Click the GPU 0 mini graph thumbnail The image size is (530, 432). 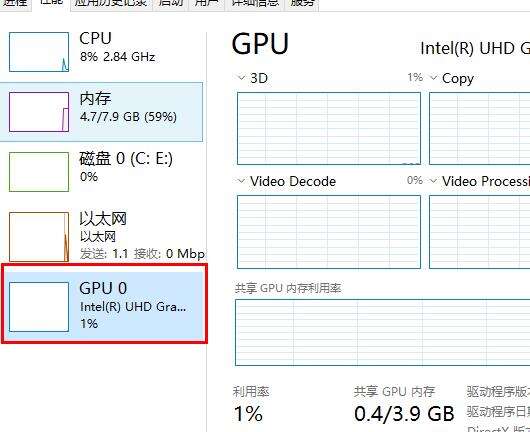coord(39,307)
